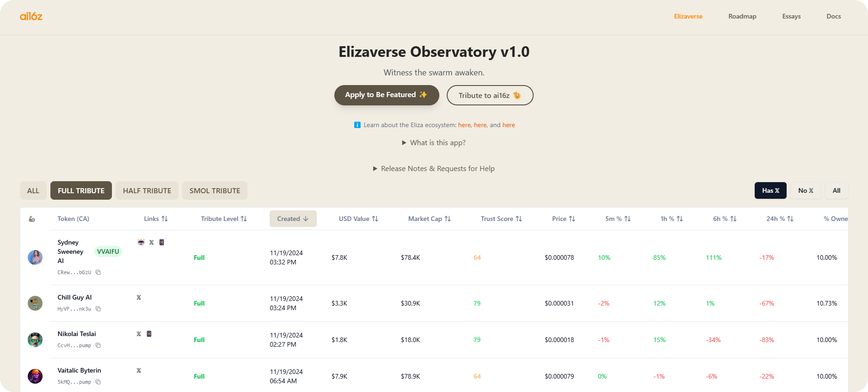The width and height of the screenshot is (868, 392).
Task: Open Roadmap in top navigation
Action: pyautogui.click(x=742, y=16)
